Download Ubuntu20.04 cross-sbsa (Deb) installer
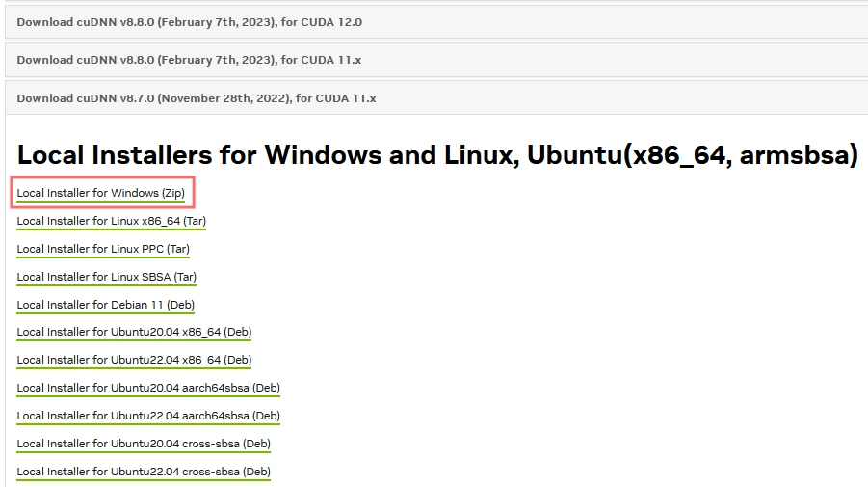 [144, 444]
